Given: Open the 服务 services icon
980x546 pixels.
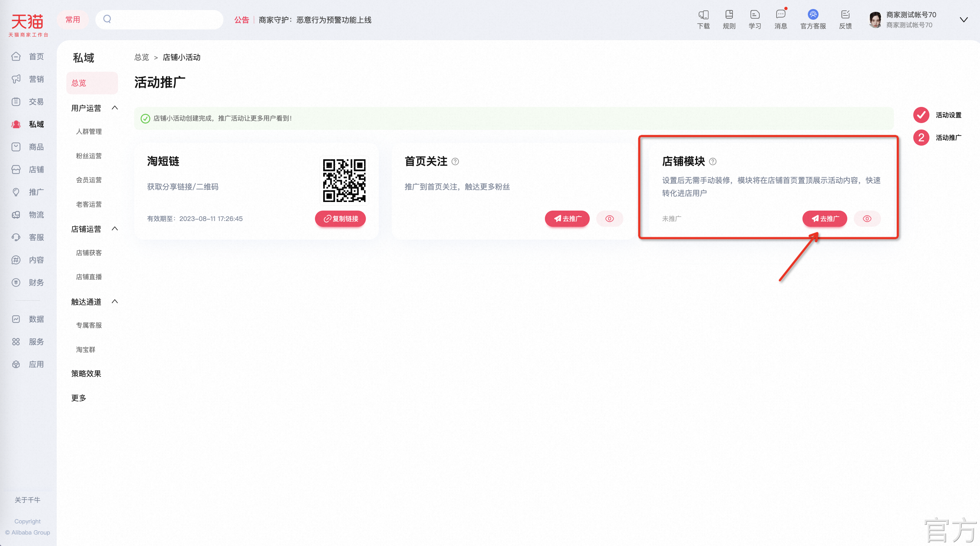Looking at the screenshot, I should 15,342.
